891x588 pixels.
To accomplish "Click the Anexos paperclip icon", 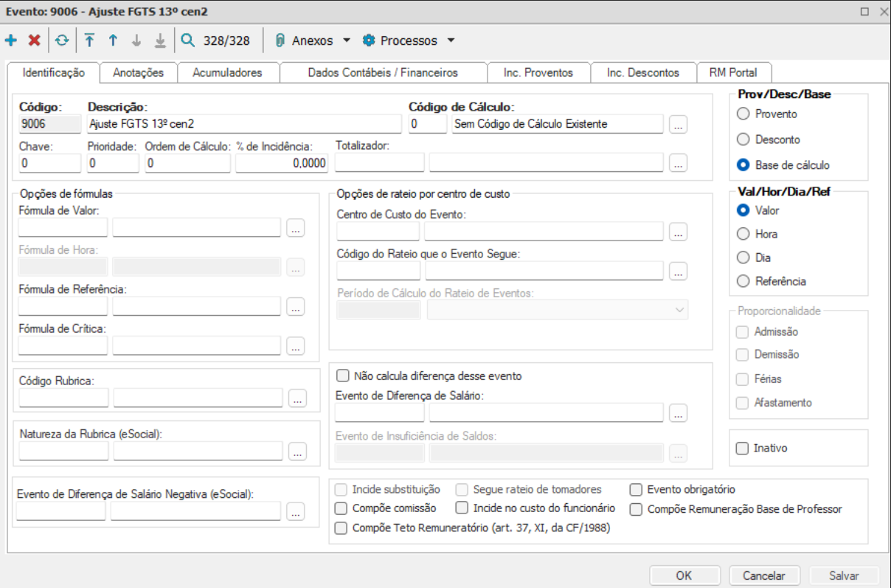I will pos(280,41).
